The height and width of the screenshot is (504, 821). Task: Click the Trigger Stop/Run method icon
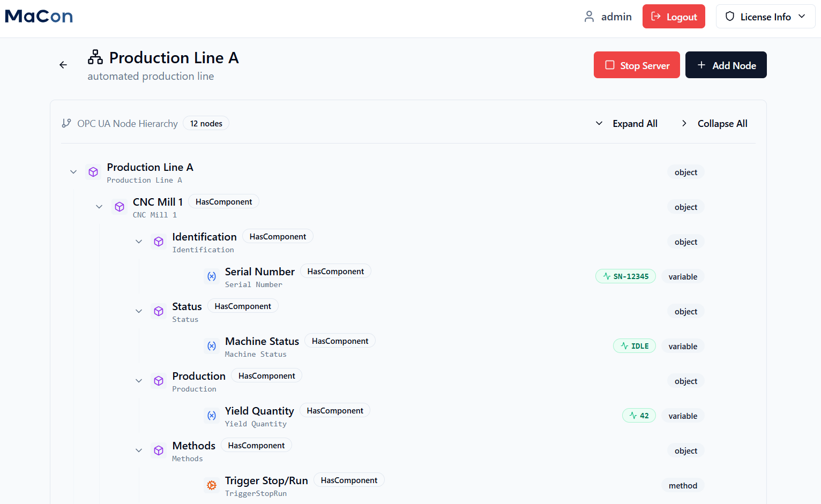(x=212, y=485)
